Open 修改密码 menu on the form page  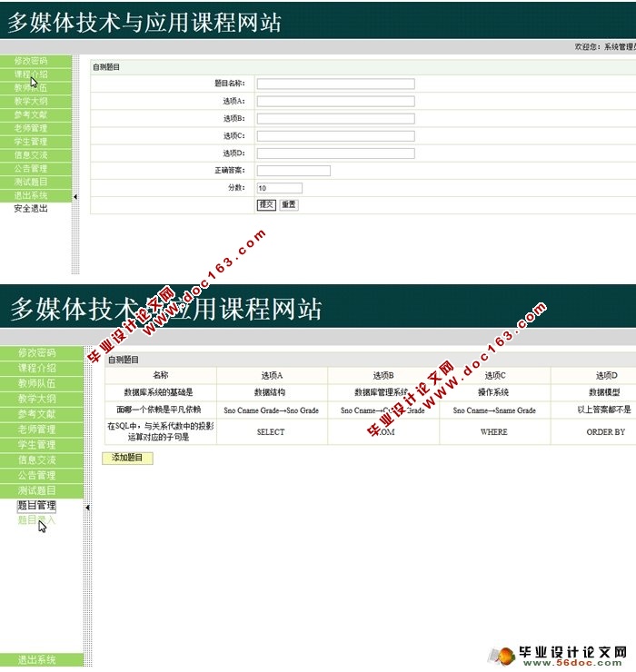coord(35,61)
